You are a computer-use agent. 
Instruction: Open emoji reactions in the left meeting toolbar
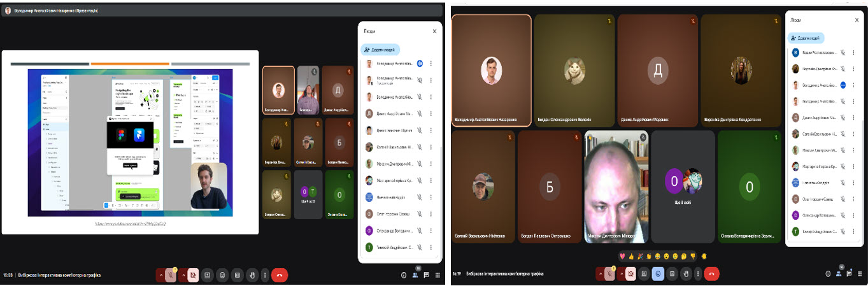click(222, 275)
